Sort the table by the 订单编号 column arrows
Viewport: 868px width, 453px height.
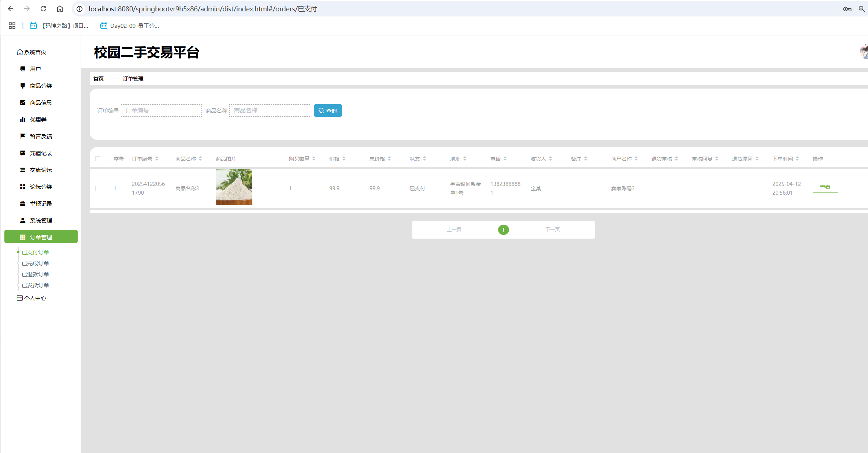[157, 159]
